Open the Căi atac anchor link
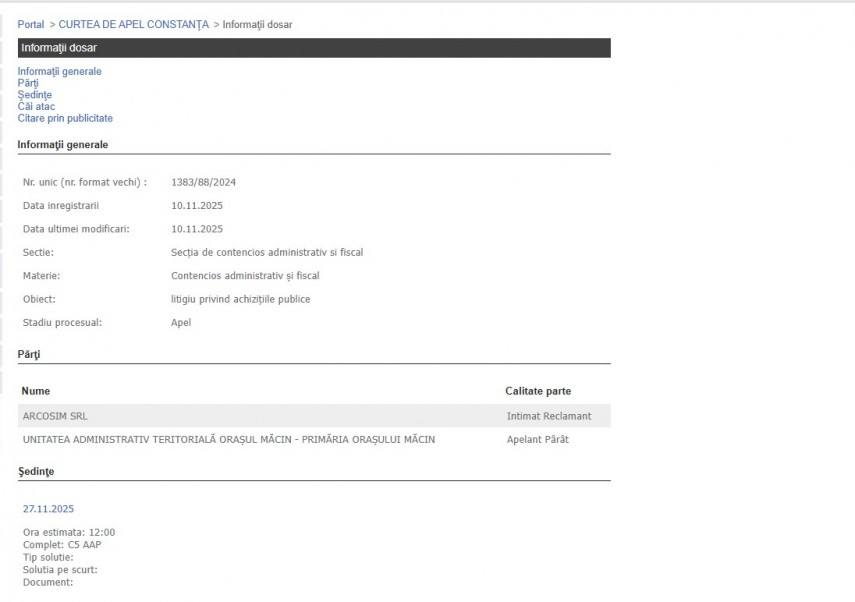Viewport: 855px width, 602px height. (36, 106)
